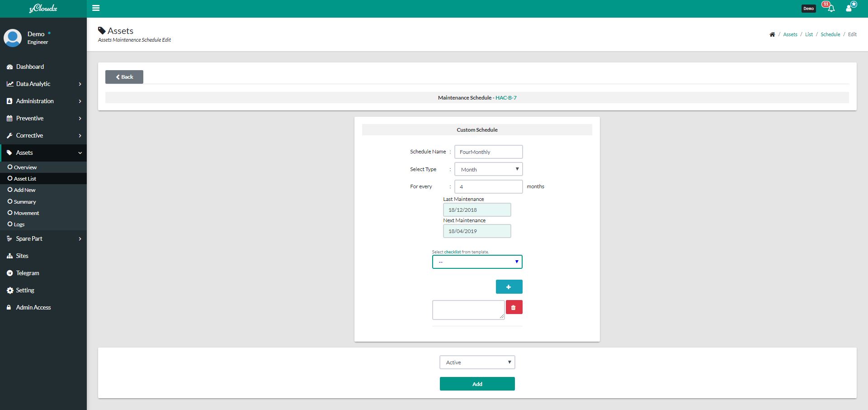The width and height of the screenshot is (868, 410).
Task: Click the Schedule Name input field
Action: pyautogui.click(x=488, y=152)
